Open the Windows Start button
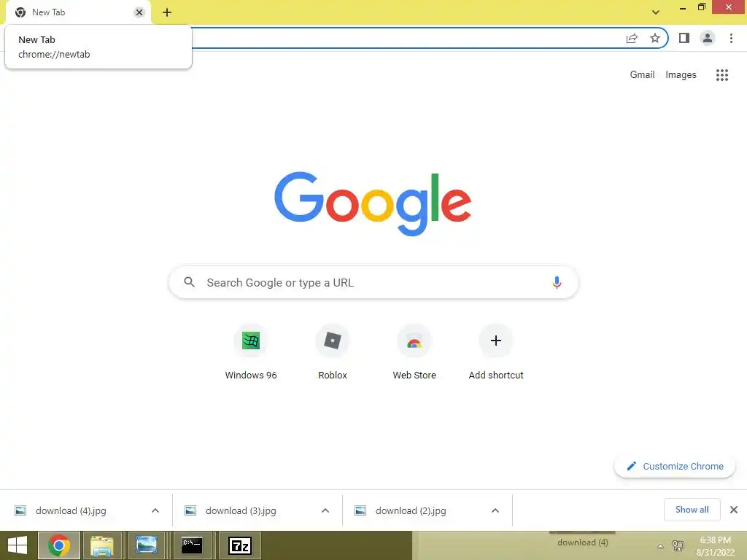 18,545
